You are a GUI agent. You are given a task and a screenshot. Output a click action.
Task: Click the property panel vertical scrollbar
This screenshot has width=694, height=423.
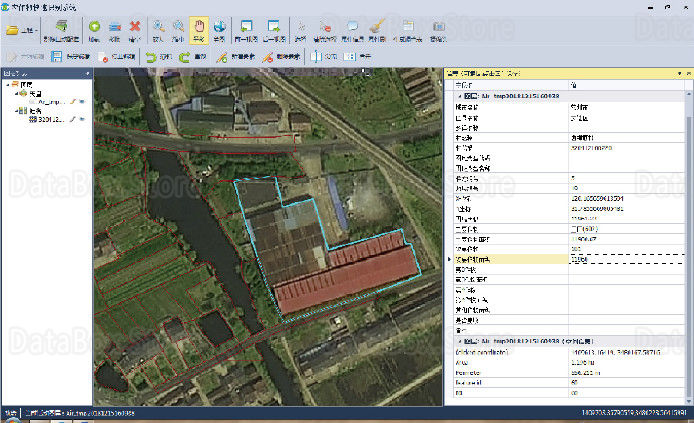(x=689, y=246)
